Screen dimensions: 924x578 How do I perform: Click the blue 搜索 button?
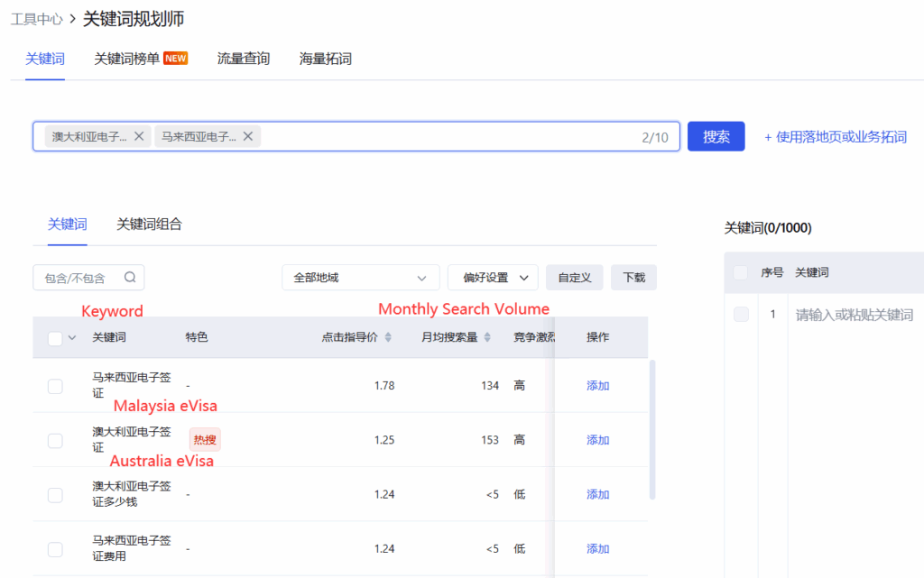716,136
